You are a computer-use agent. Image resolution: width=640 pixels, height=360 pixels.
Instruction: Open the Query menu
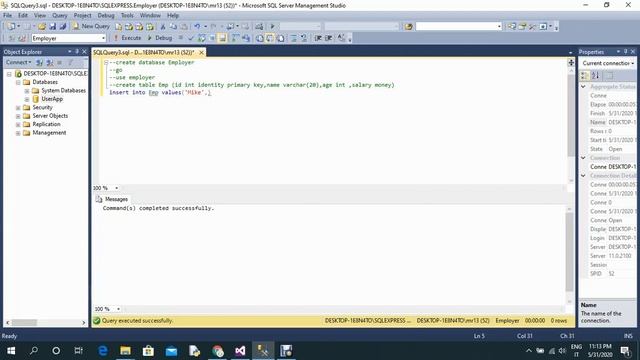click(60, 15)
